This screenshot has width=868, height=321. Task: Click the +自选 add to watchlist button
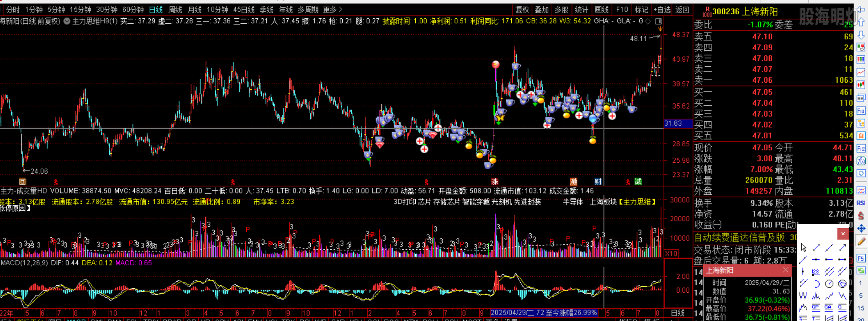(x=662, y=10)
